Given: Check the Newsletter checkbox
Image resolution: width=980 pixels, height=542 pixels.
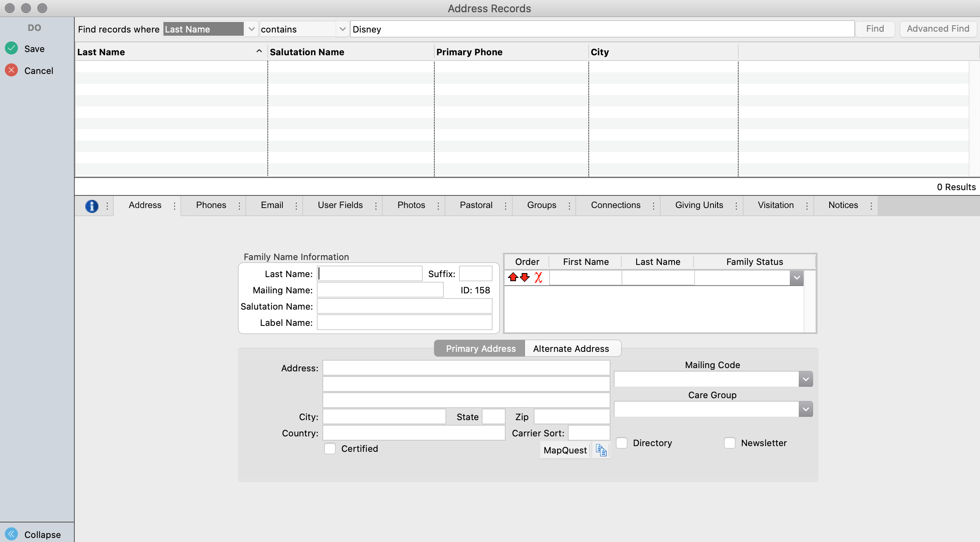Looking at the screenshot, I should [x=730, y=443].
